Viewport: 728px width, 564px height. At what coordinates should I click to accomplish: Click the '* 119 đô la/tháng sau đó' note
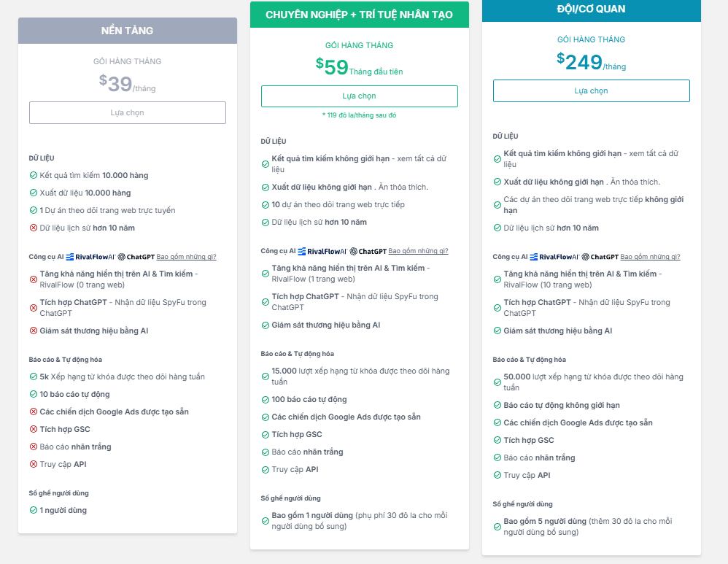click(x=360, y=115)
